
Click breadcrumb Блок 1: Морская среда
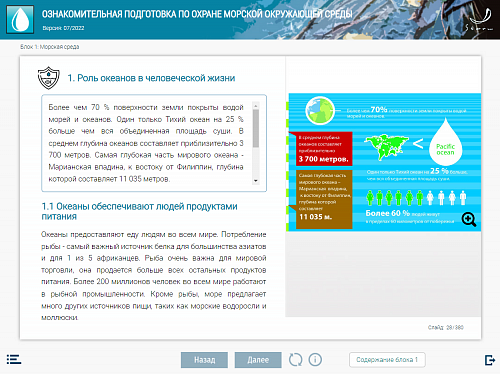[x=50, y=47]
